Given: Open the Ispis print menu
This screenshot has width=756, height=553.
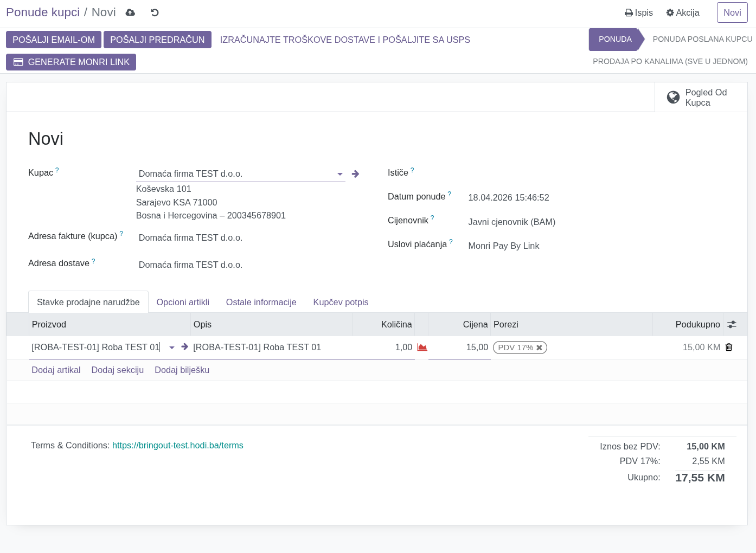Looking at the screenshot, I should coord(639,12).
